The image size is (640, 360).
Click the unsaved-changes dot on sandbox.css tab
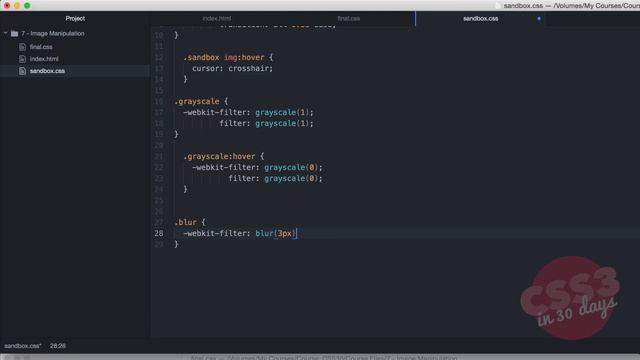coord(539,18)
